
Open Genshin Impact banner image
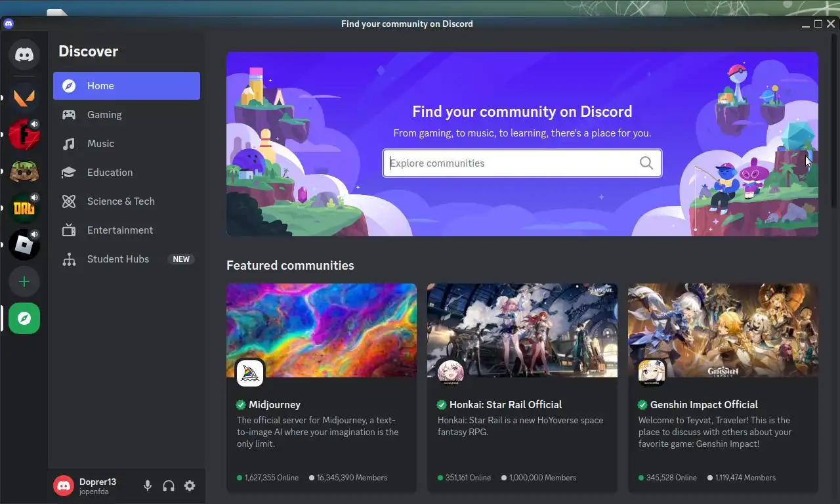[723, 330]
